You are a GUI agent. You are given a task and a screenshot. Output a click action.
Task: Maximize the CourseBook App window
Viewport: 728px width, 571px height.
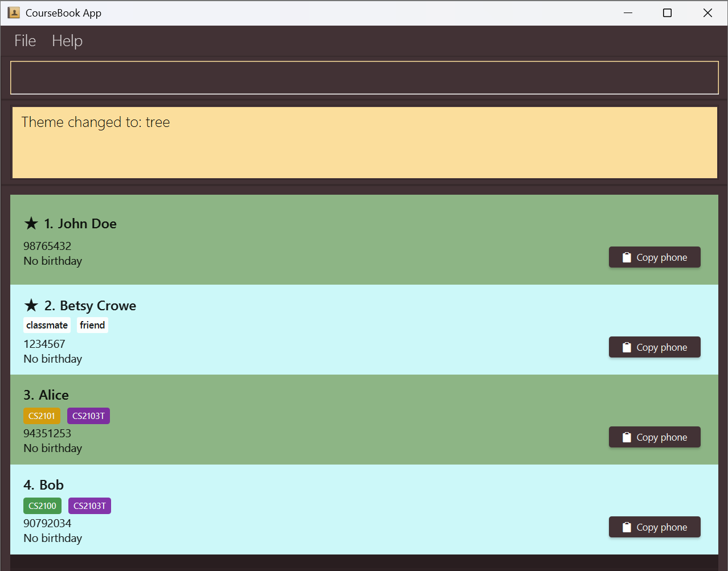pyautogui.click(x=667, y=13)
